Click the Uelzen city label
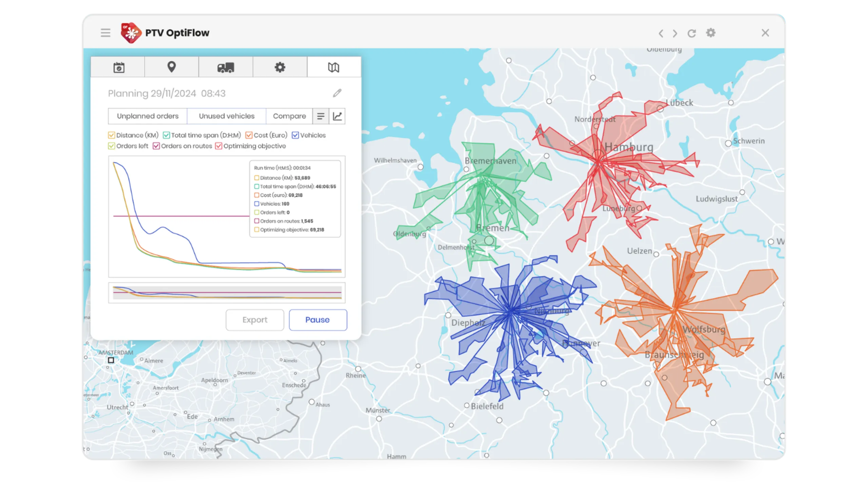 click(639, 251)
